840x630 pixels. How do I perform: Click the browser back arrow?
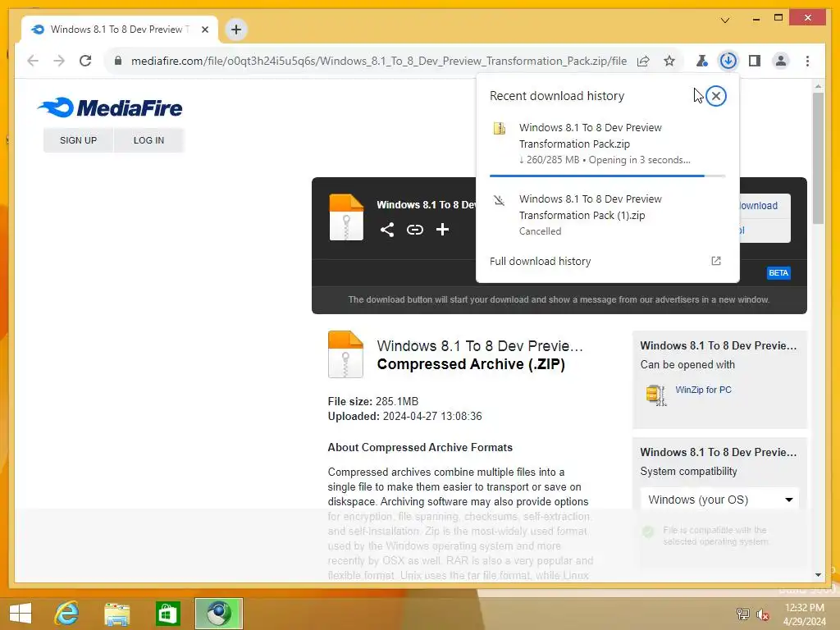coord(33,61)
